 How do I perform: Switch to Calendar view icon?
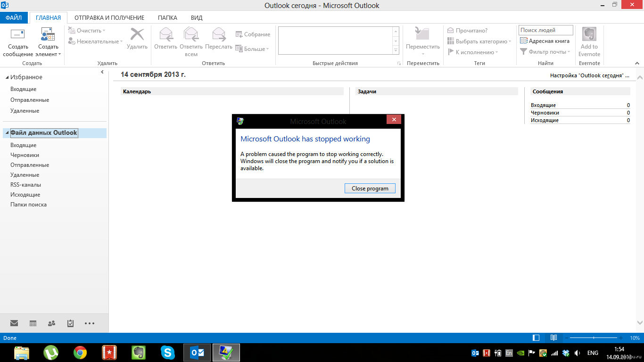point(33,323)
